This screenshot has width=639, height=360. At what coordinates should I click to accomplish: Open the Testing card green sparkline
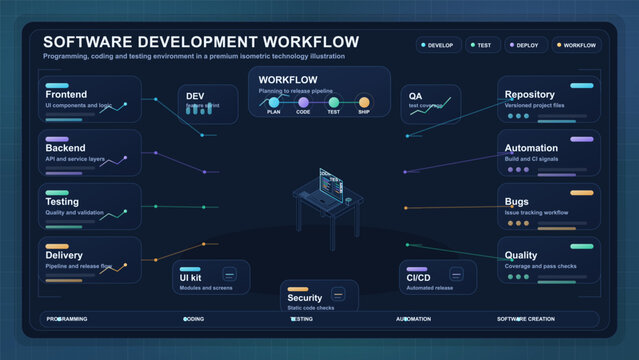114,214
